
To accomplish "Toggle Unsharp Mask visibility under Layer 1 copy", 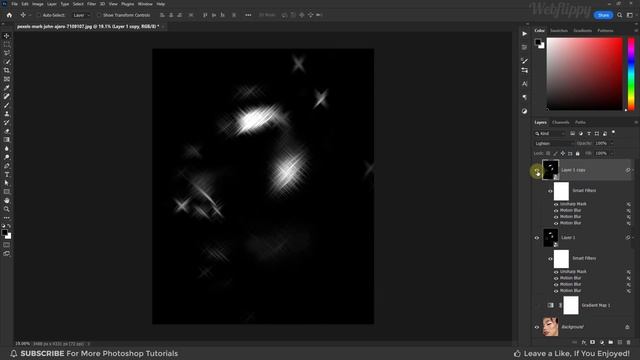I will tap(556, 204).
